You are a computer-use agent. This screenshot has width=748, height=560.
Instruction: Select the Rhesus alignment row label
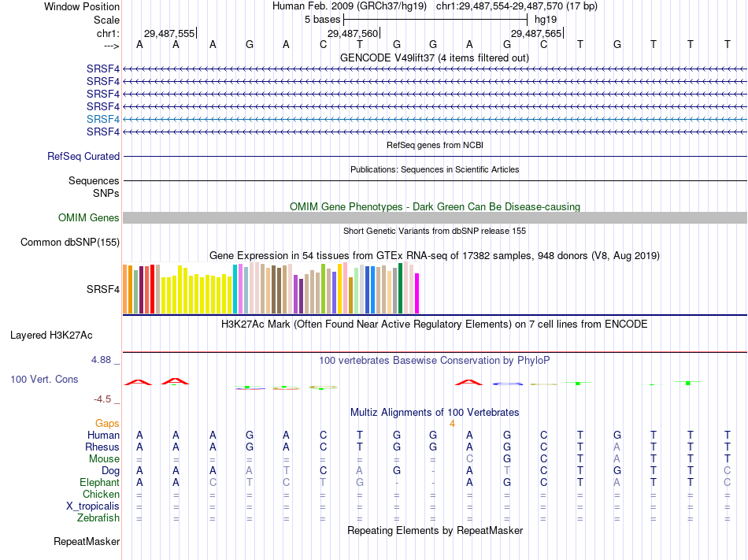pyautogui.click(x=102, y=447)
